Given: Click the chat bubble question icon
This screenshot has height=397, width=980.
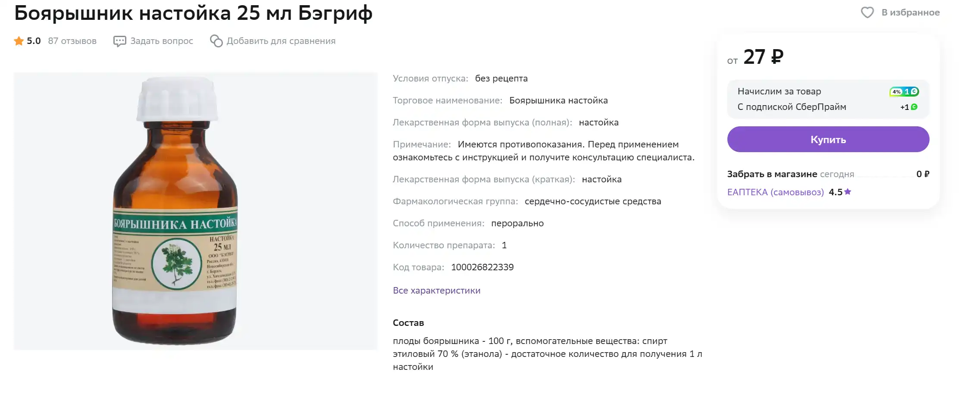Looking at the screenshot, I should (119, 41).
